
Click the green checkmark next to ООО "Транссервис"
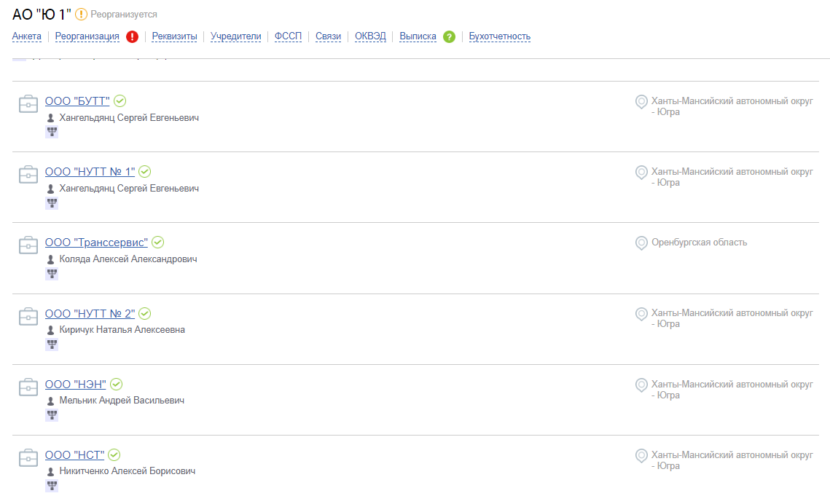coord(157,243)
